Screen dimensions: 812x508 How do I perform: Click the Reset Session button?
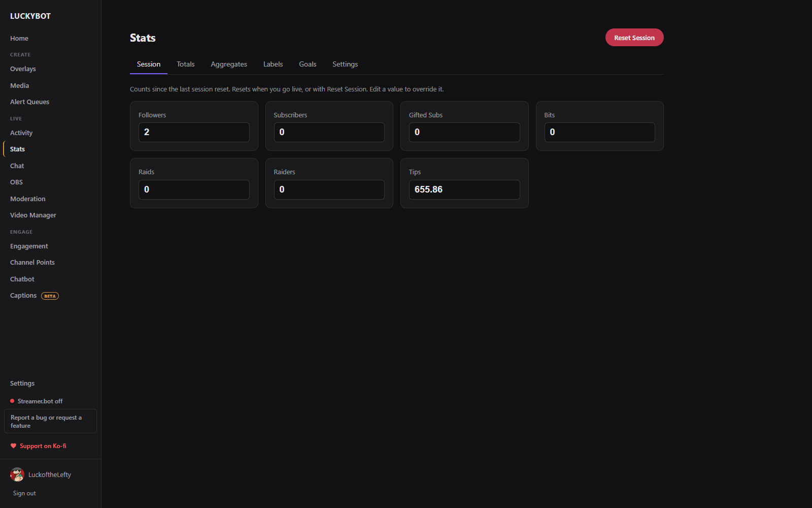click(x=634, y=38)
